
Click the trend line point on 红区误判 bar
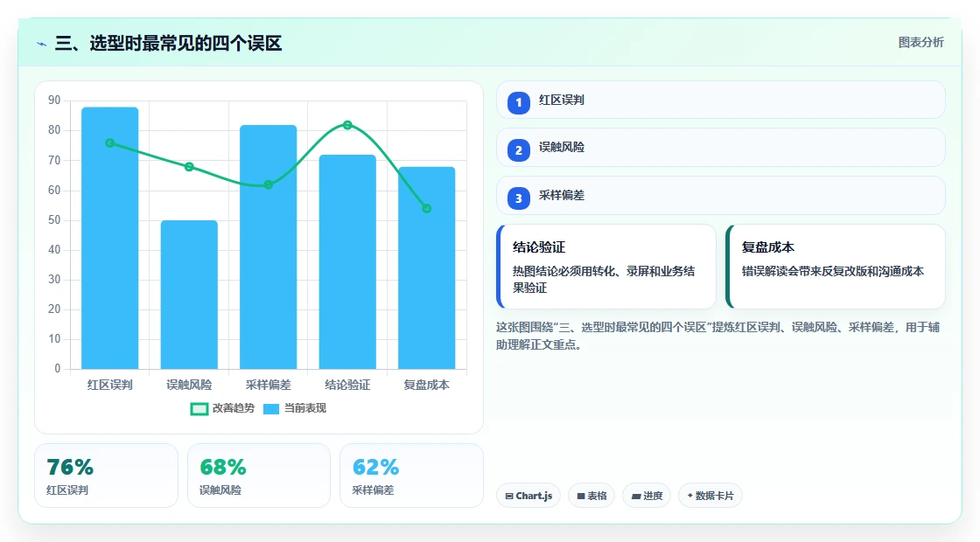pyautogui.click(x=110, y=143)
